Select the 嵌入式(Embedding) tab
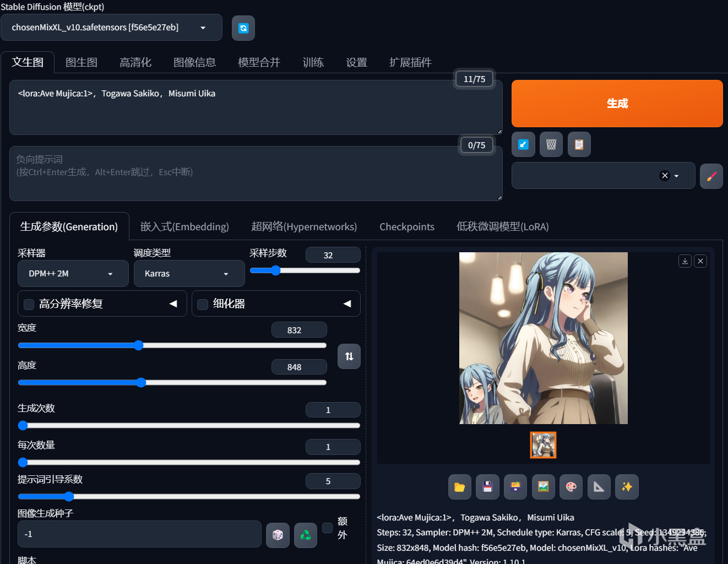Viewport: 728px width, 564px height. pos(184,226)
